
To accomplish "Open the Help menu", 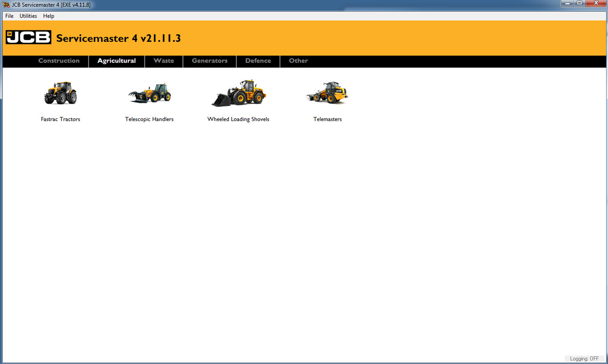I will 48,16.
